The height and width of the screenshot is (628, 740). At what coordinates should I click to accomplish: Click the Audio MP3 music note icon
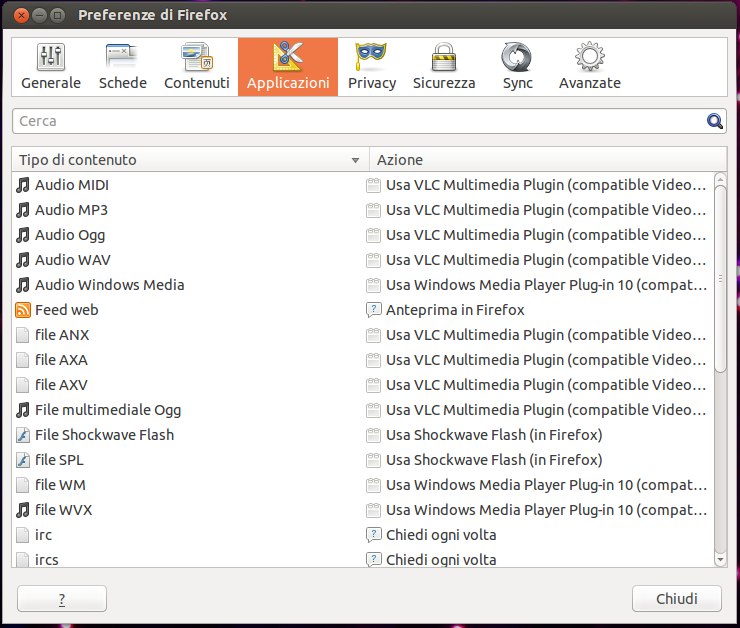tap(23, 210)
